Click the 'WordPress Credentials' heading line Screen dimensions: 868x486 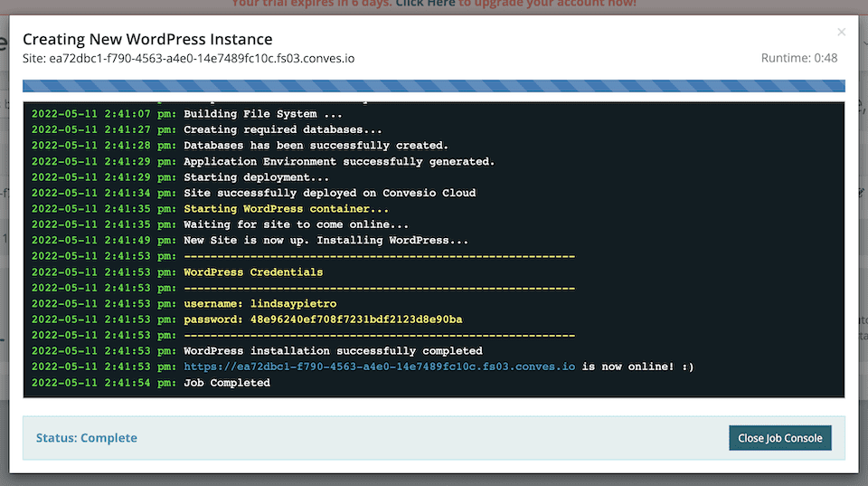coord(252,272)
